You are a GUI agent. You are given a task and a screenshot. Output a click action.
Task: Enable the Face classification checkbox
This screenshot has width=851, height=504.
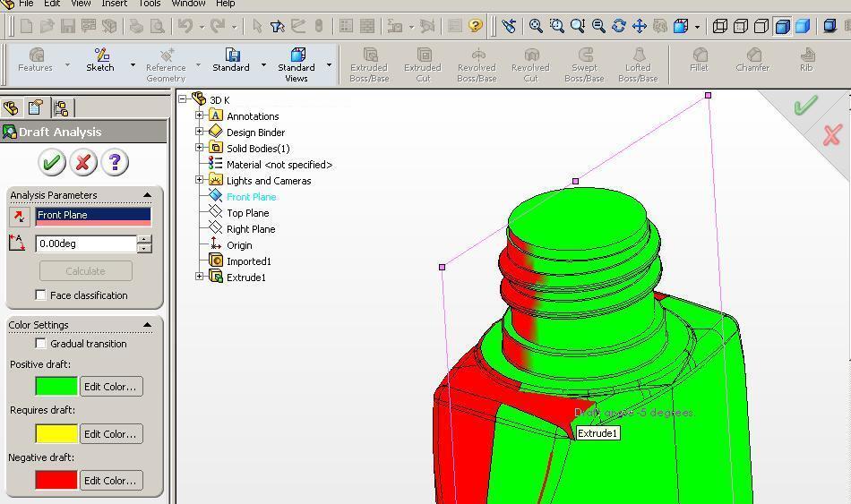40,295
